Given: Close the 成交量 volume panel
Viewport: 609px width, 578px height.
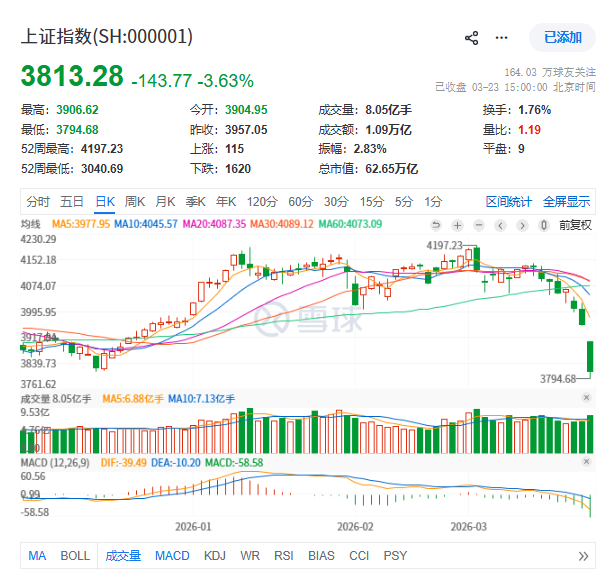Looking at the screenshot, I should pyautogui.click(x=586, y=397).
